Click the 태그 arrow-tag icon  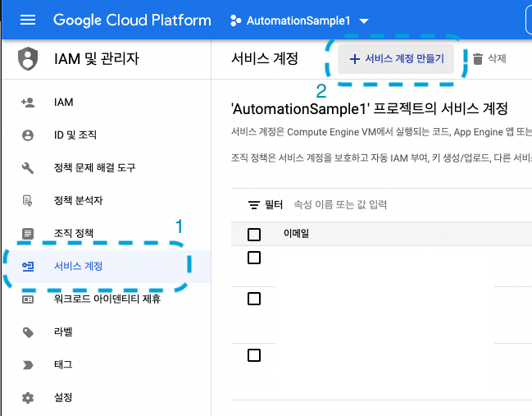pos(28,365)
